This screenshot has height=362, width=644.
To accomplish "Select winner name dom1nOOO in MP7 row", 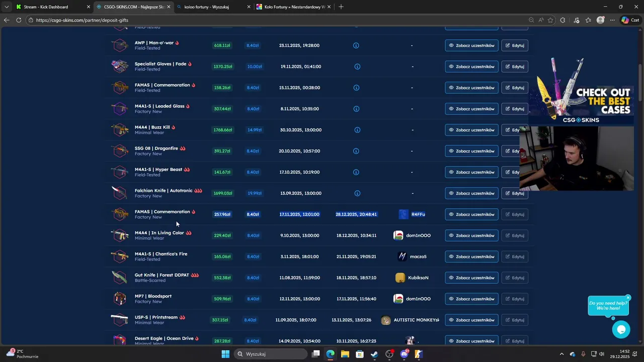I will pos(418,299).
